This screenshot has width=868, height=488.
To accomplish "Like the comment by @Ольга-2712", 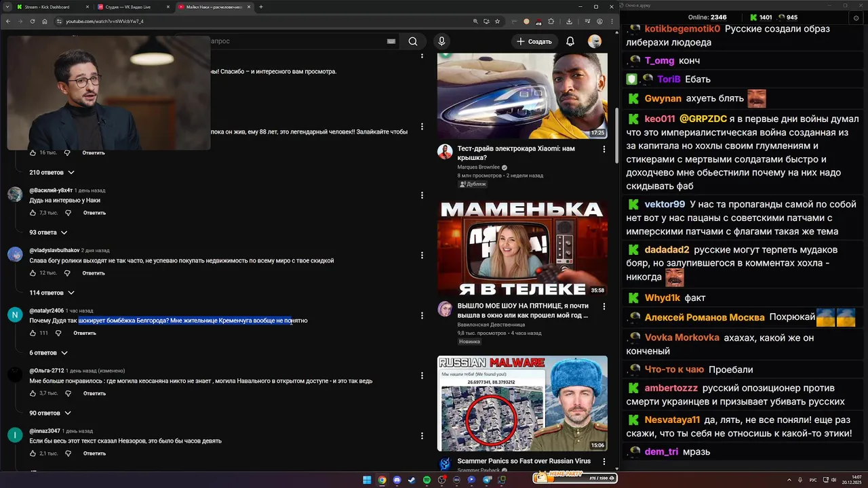I will tap(33, 393).
